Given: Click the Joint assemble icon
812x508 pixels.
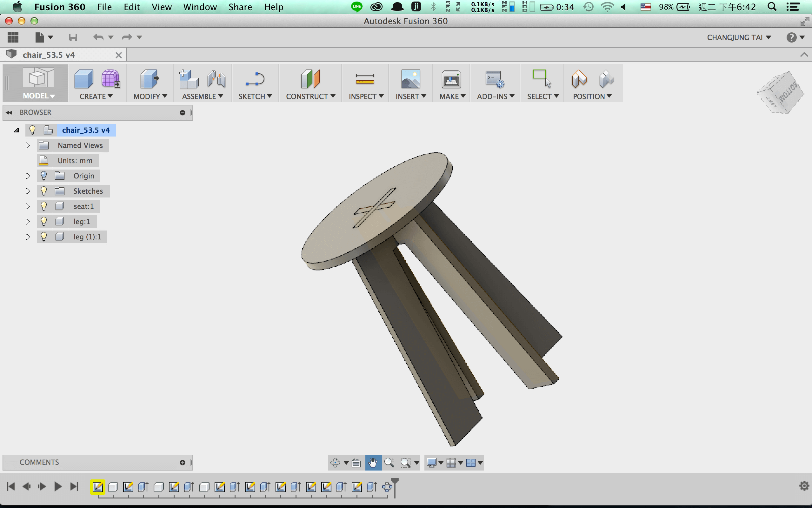Looking at the screenshot, I should pyautogui.click(x=216, y=79).
